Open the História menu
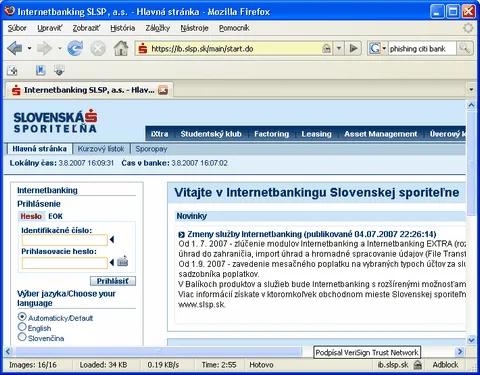 pos(123,28)
